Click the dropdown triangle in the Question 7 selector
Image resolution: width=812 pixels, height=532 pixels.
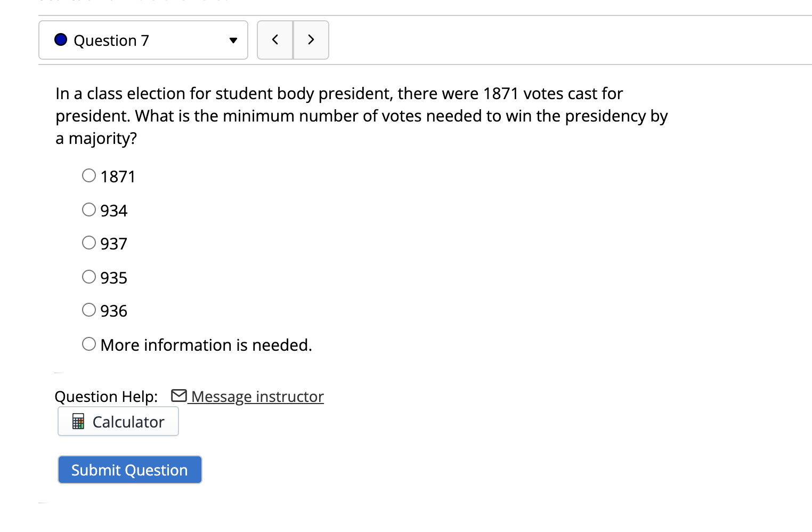coord(233,40)
